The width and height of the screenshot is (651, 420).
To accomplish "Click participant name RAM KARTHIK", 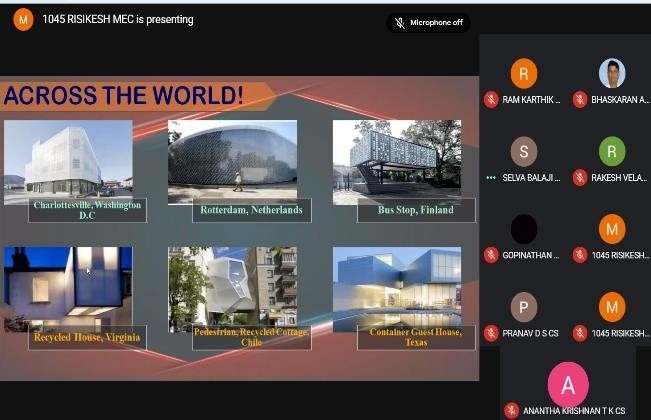I will pyautogui.click(x=531, y=100).
